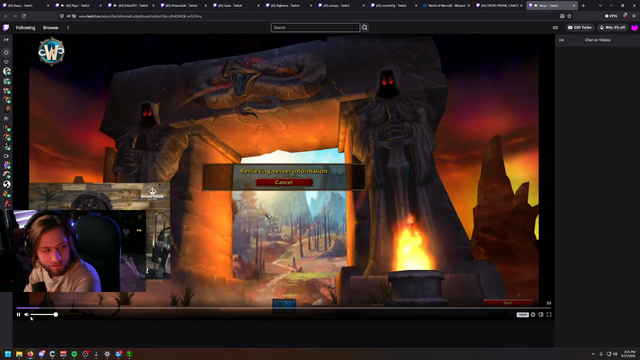Open the browser tab list dropdown
Image resolution: width=640 pixels, height=360 pixels.
coord(600,6)
